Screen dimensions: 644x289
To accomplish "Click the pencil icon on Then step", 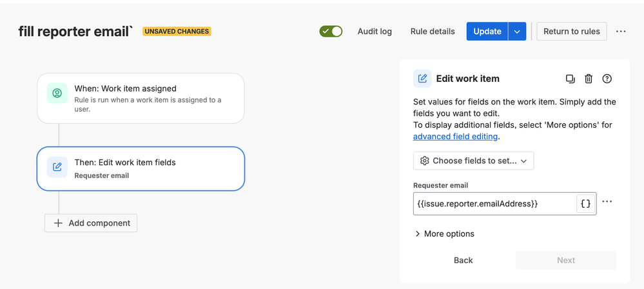I will [x=57, y=167].
